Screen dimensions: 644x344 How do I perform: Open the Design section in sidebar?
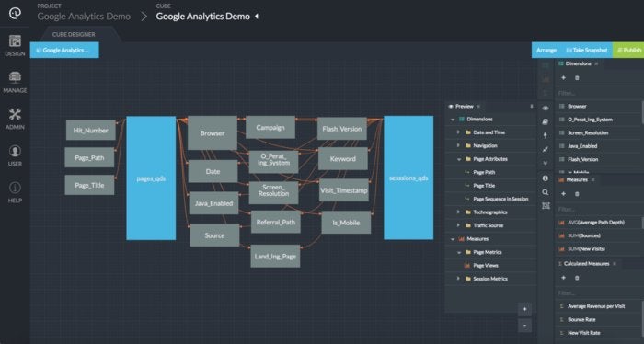click(15, 46)
